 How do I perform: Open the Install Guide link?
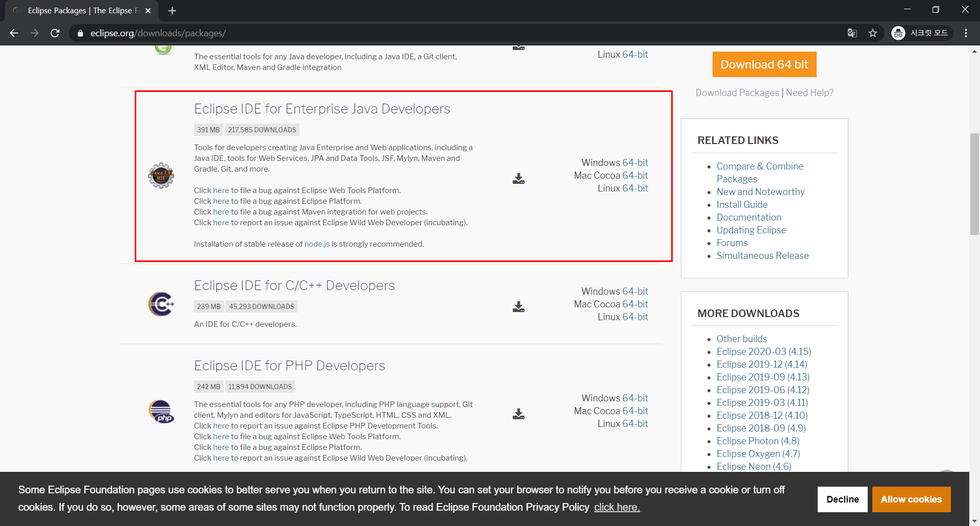pos(742,205)
